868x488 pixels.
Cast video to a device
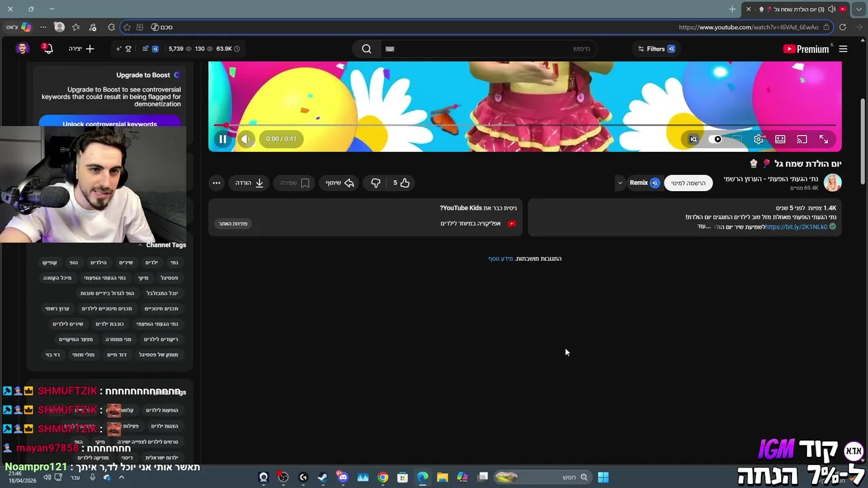click(802, 139)
